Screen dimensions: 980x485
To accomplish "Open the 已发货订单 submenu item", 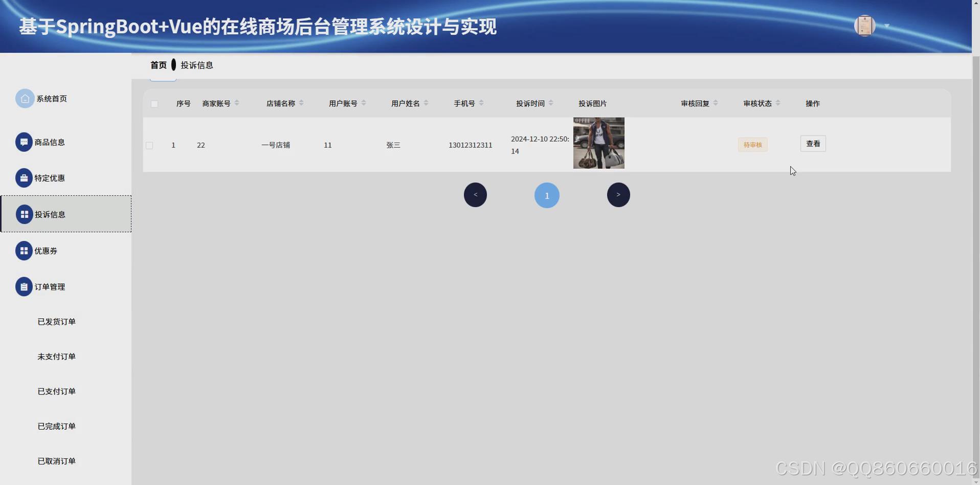I will [56, 321].
